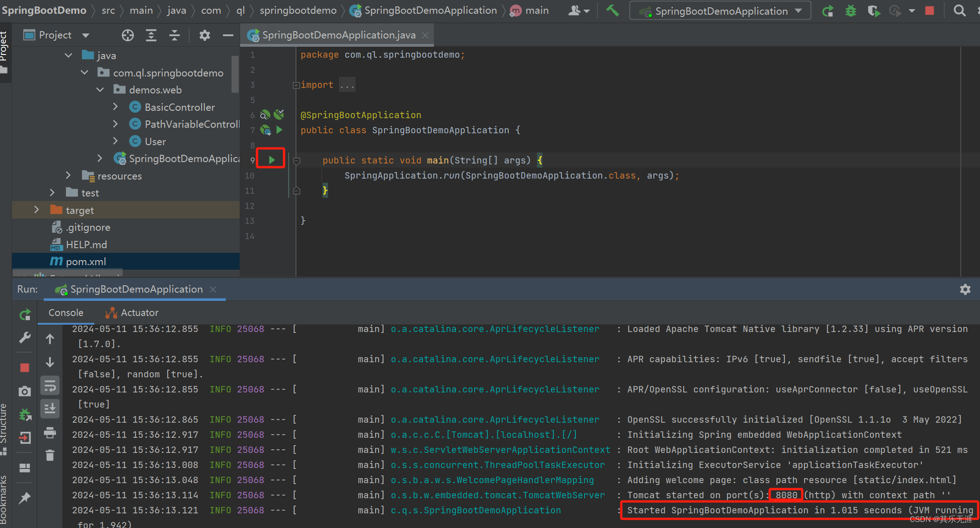Collapse com.ql.springbootdemo package
The image size is (980, 528).
85,72
